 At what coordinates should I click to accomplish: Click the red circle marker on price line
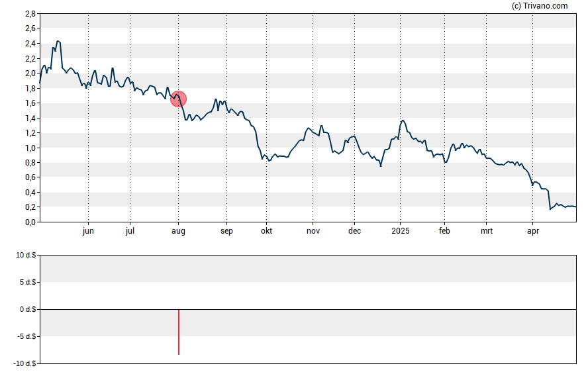click(x=179, y=99)
